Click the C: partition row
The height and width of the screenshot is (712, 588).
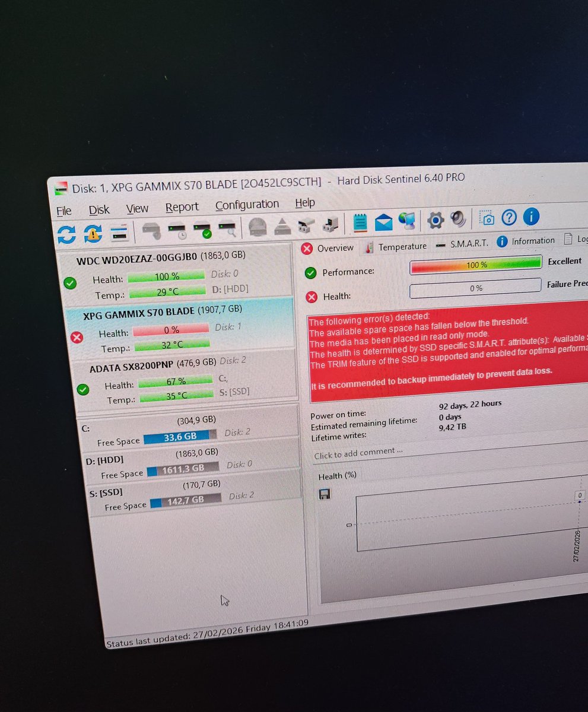189,427
